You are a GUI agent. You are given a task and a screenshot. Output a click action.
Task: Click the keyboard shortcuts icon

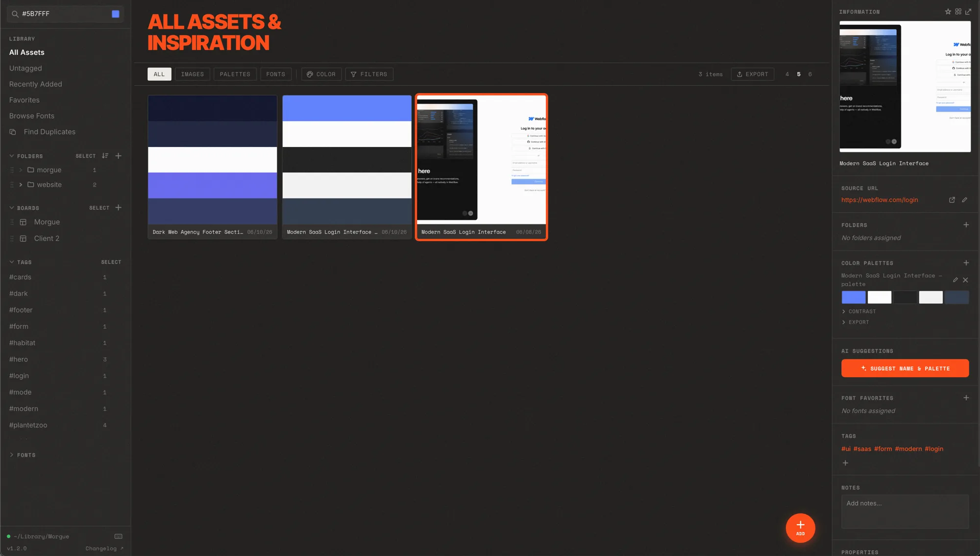pyautogui.click(x=119, y=536)
